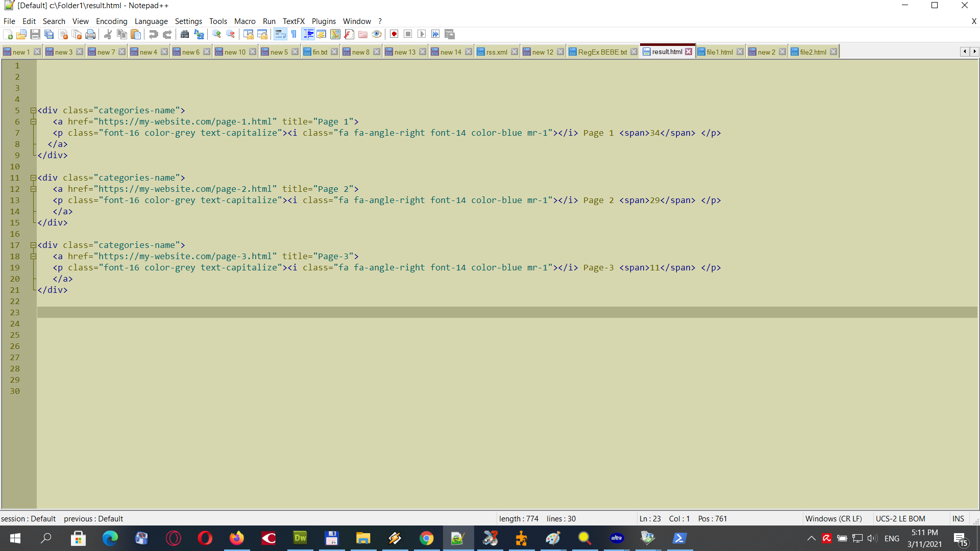Collapse the div fold at line 5
This screenshot has width=980, height=551.
[33, 110]
